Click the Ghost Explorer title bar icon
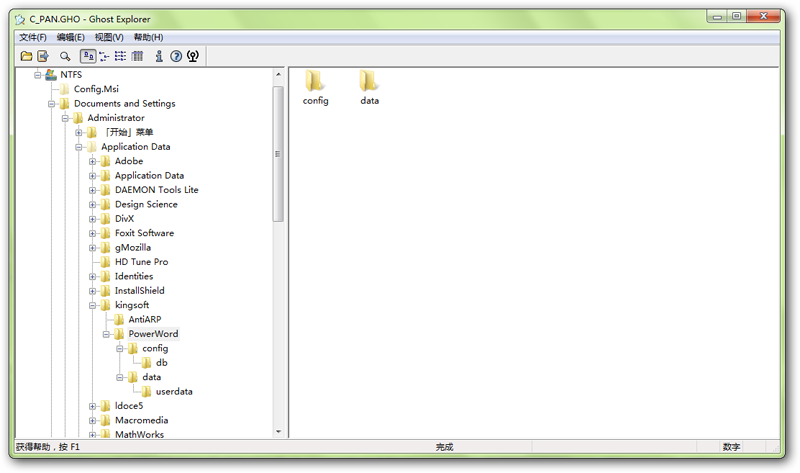The image size is (800, 473). tap(20, 19)
